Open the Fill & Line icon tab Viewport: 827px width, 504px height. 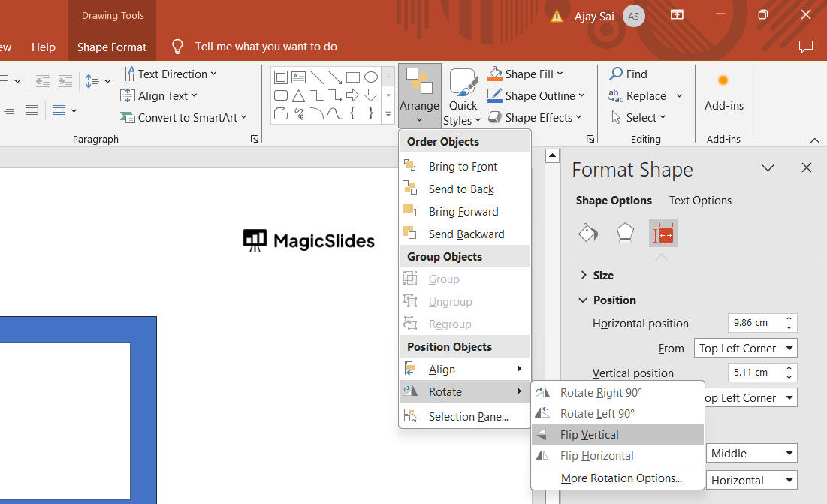[x=588, y=234]
